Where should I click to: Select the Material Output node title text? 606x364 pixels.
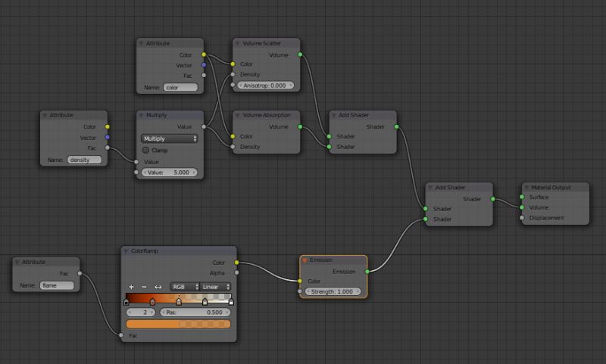551,187
